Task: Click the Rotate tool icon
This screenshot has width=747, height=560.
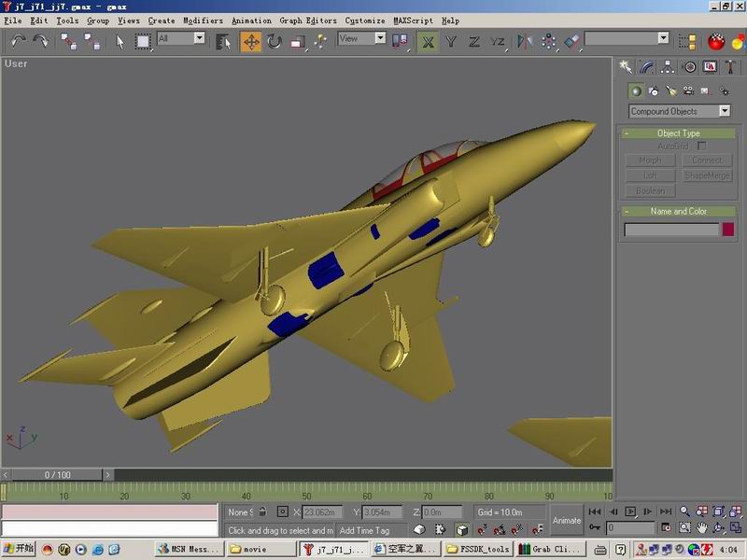Action: (275, 41)
